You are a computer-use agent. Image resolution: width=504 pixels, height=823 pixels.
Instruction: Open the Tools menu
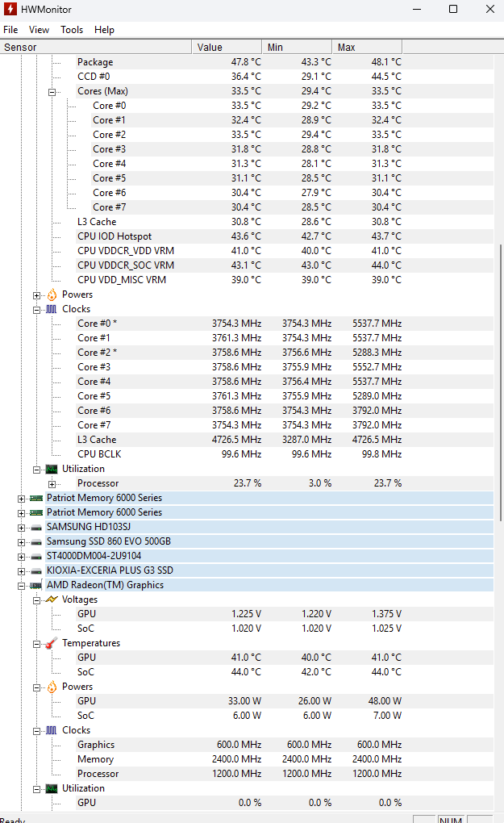(x=71, y=30)
